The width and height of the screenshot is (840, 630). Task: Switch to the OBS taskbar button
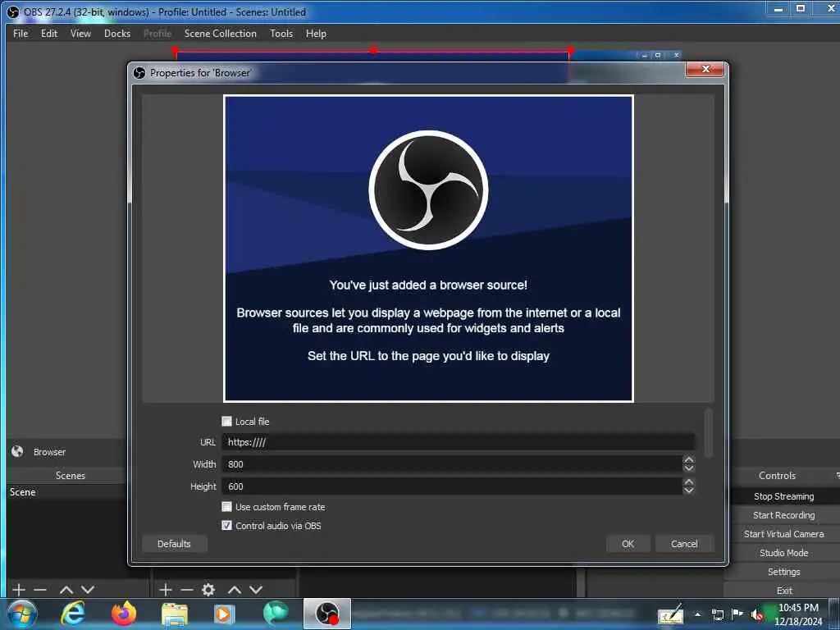point(327,614)
